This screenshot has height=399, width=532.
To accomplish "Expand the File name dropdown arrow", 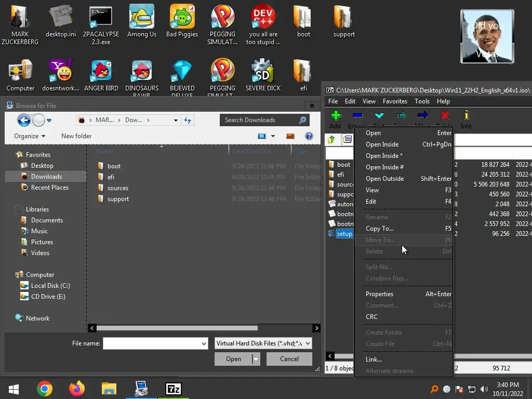I will [x=204, y=344].
